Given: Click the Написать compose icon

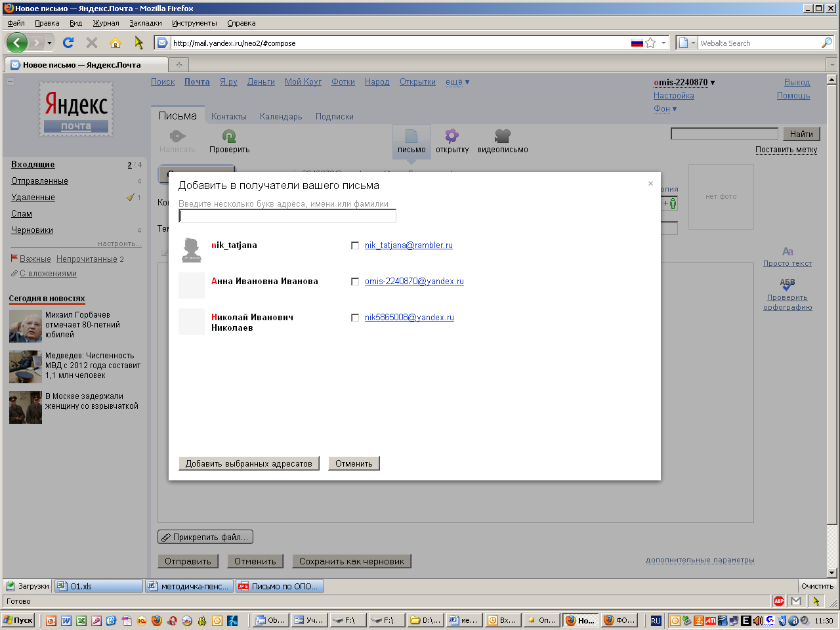Looking at the screenshot, I should (177, 136).
